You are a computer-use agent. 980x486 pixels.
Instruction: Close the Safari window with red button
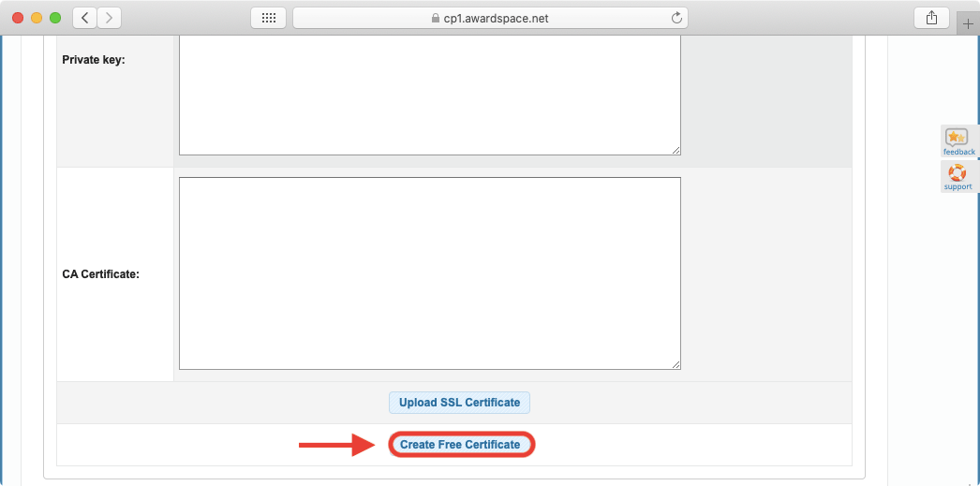coord(18,18)
